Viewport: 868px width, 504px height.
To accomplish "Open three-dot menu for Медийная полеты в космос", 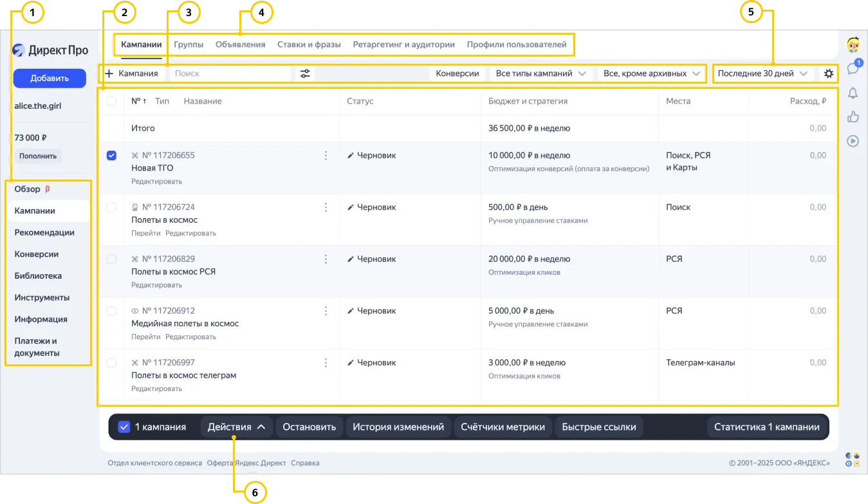I will 326,311.
